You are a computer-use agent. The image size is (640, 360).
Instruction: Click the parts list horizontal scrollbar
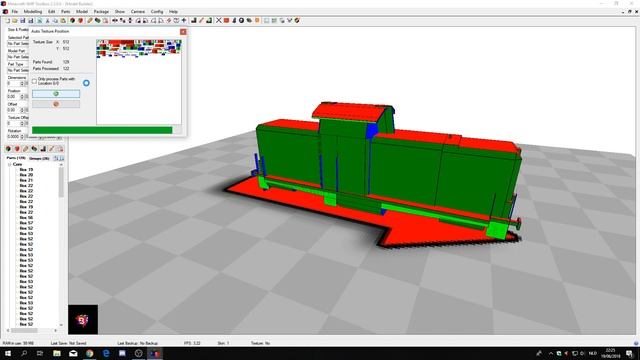pos(32,330)
